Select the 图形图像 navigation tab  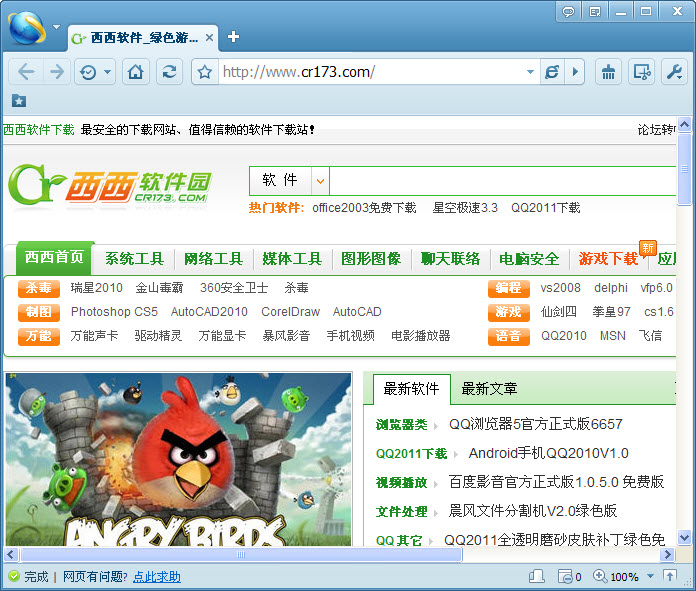click(371, 259)
